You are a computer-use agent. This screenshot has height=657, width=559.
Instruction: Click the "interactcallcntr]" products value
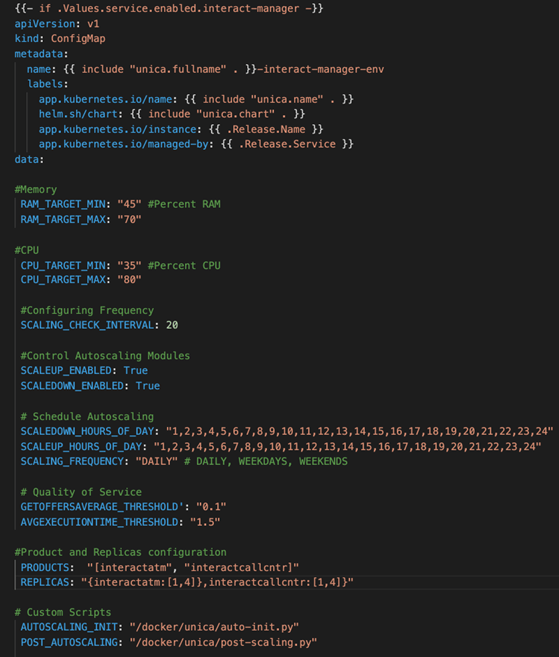[x=241, y=568]
